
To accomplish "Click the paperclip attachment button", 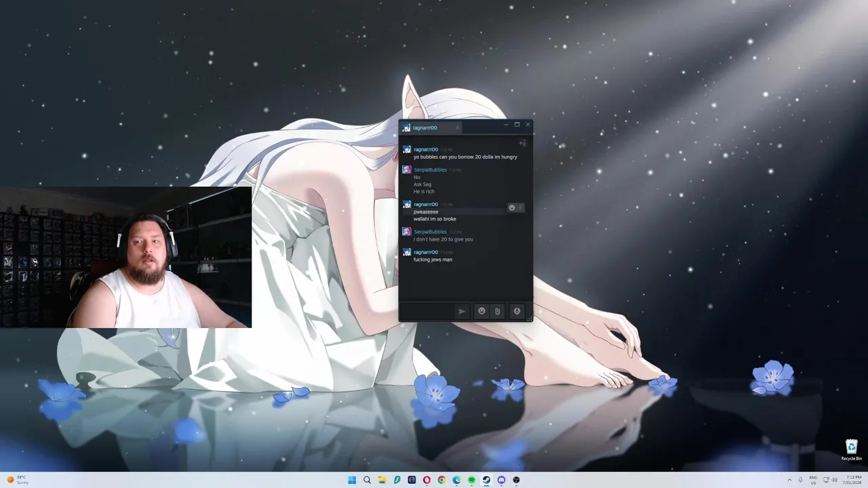I will [x=497, y=311].
